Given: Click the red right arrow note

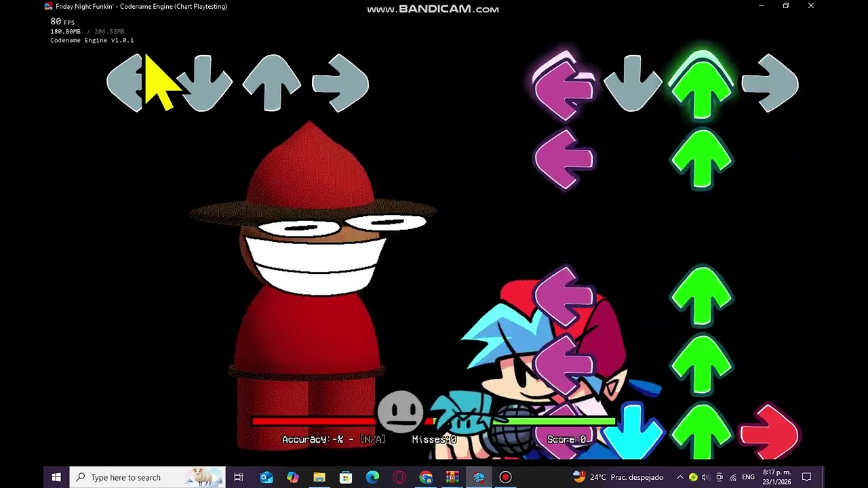Looking at the screenshot, I should pos(770,432).
